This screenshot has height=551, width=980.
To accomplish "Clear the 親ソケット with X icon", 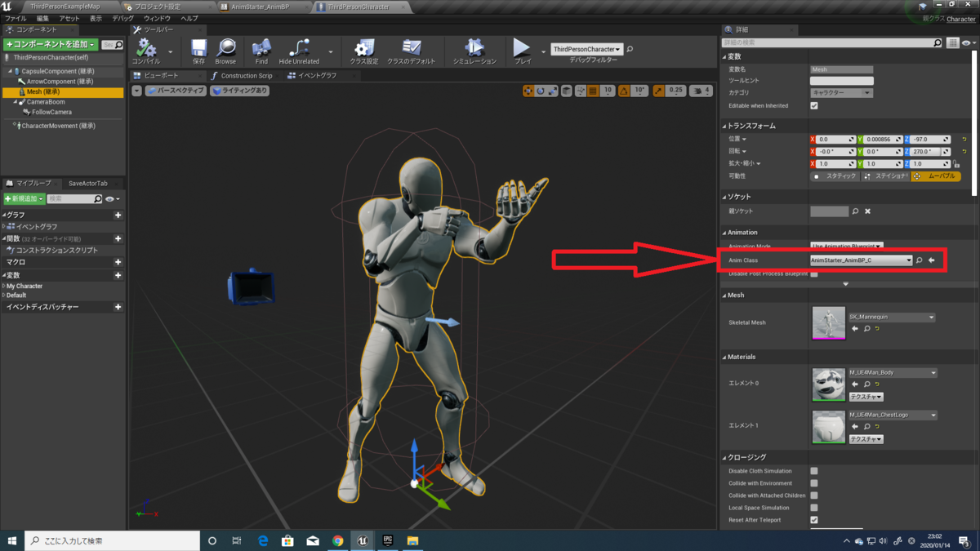I will (x=867, y=211).
